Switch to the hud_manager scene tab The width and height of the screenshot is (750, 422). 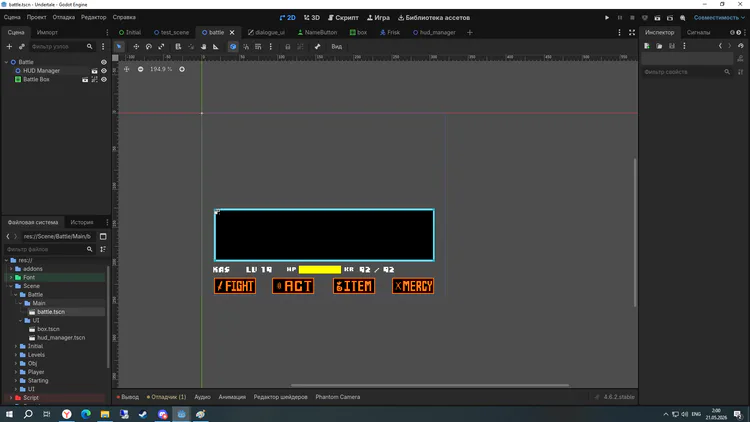coord(434,33)
